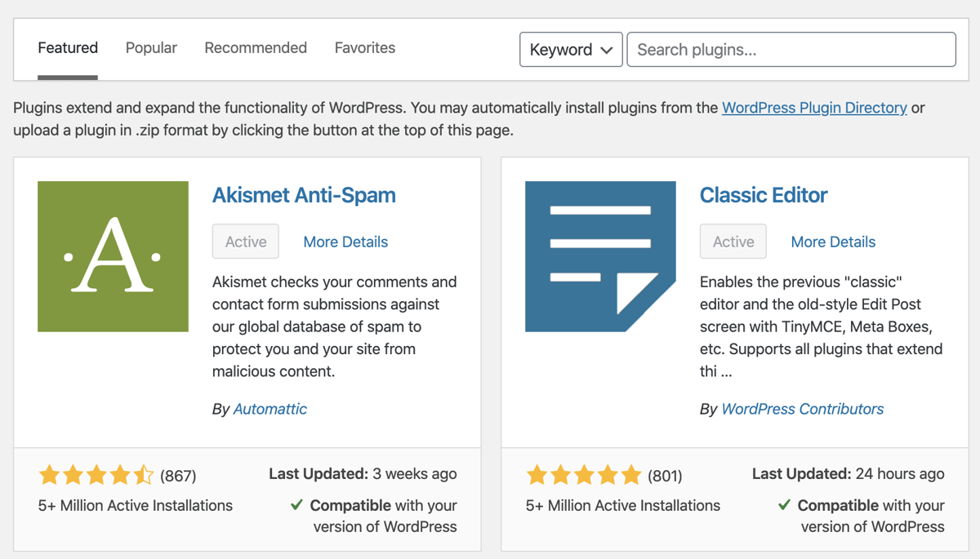This screenshot has width=980, height=559.
Task: Click the Akismet Active button
Action: point(246,242)
